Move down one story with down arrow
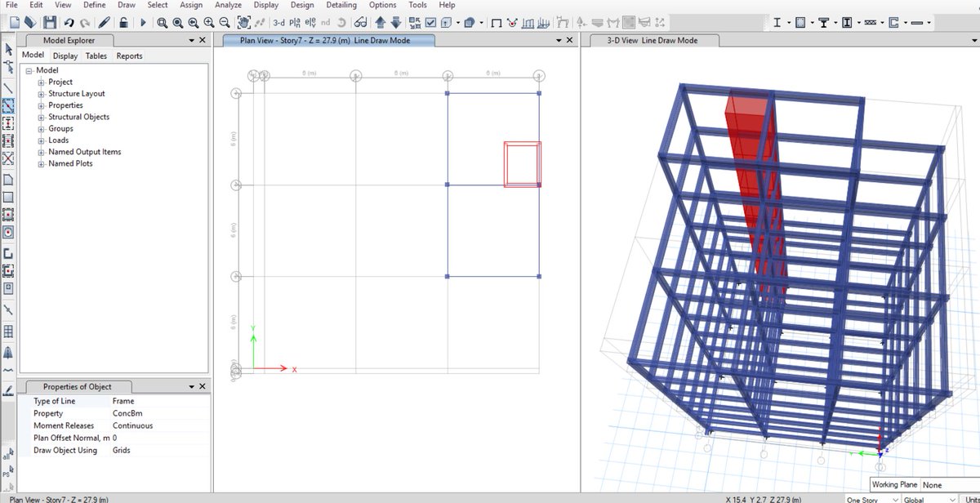 395,22
